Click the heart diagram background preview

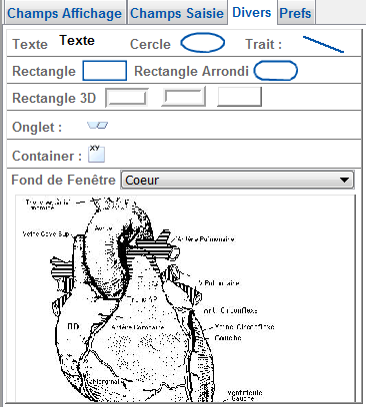[185, 299]
